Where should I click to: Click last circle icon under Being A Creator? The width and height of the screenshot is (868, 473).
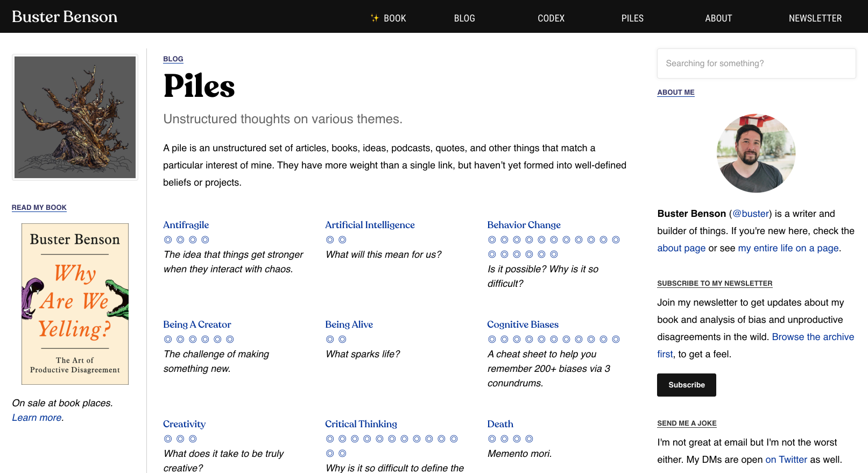230,340
